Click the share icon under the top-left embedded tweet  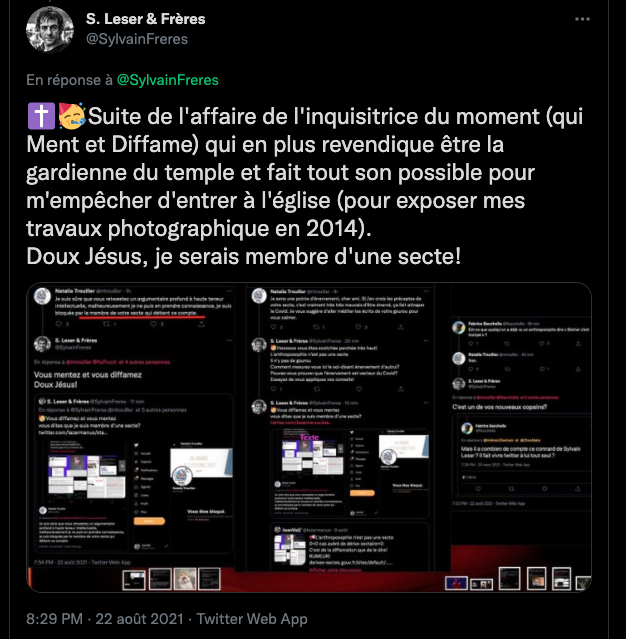point(201,324)
